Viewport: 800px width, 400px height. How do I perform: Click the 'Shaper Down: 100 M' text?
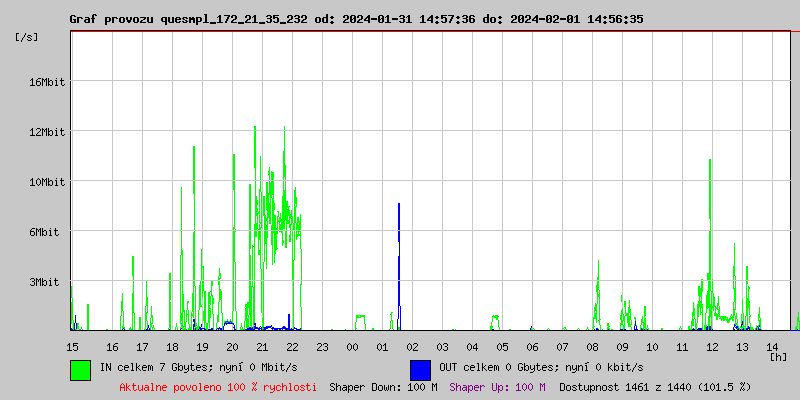tap(383, 387)
